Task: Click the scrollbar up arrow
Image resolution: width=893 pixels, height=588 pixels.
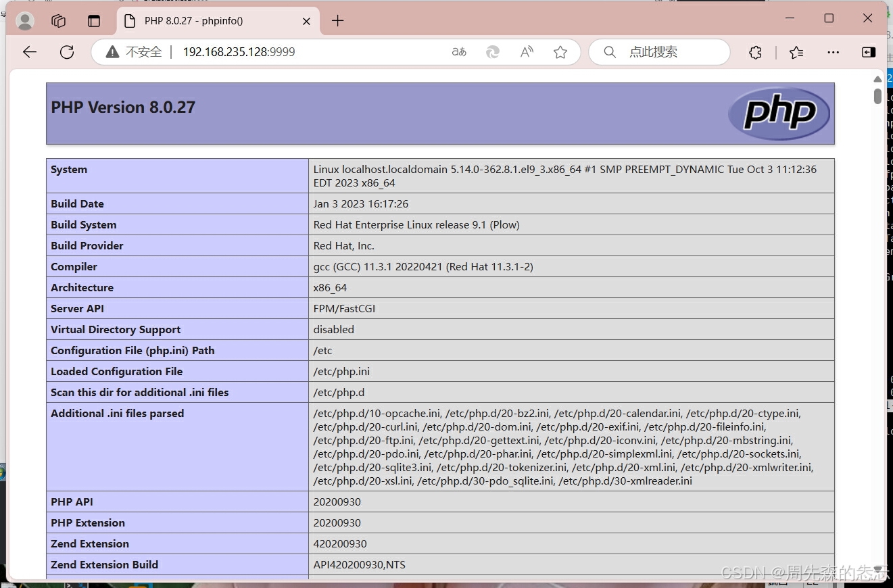Action: (877, 79)
